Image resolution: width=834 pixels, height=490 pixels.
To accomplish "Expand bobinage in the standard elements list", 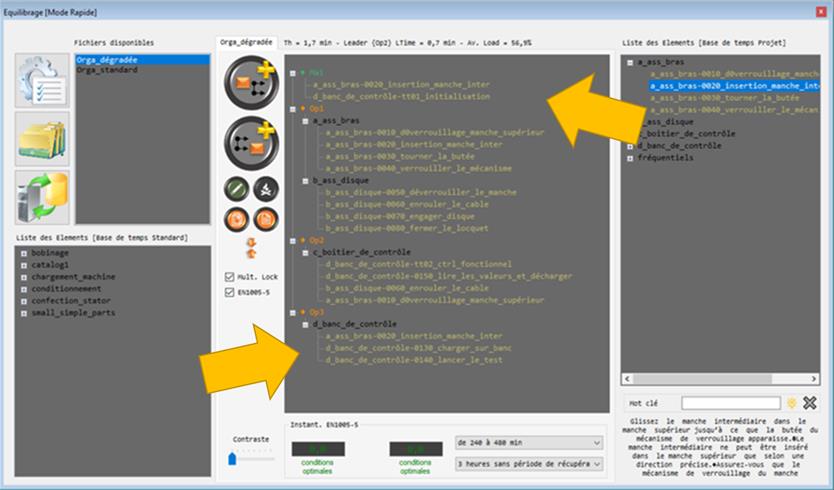I will pos(24,254).
